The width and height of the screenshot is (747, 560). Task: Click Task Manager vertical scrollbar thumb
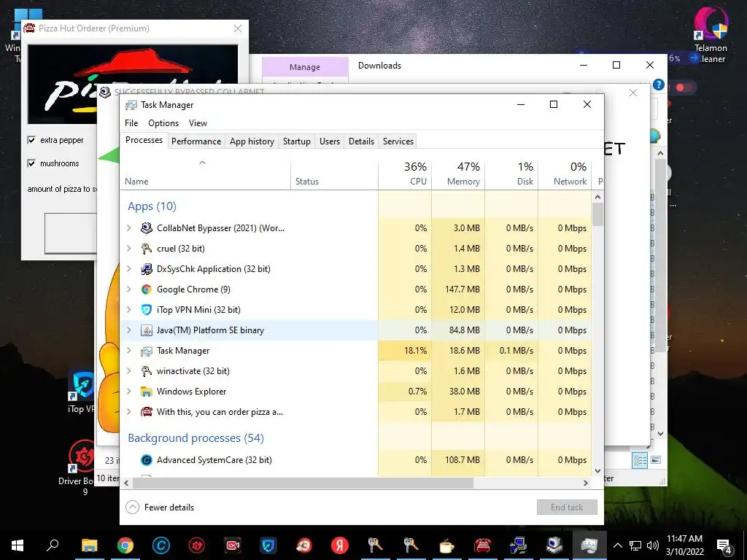598,214
